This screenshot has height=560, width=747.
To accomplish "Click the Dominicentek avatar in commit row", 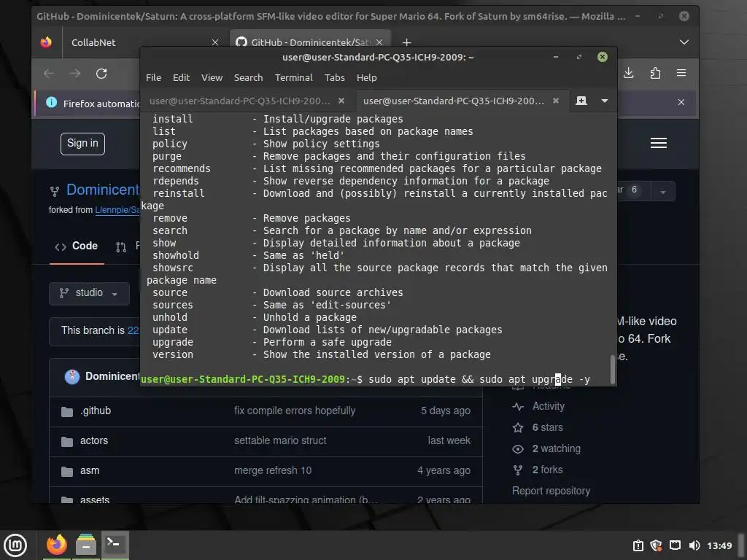I will click(x=72, y=377).
